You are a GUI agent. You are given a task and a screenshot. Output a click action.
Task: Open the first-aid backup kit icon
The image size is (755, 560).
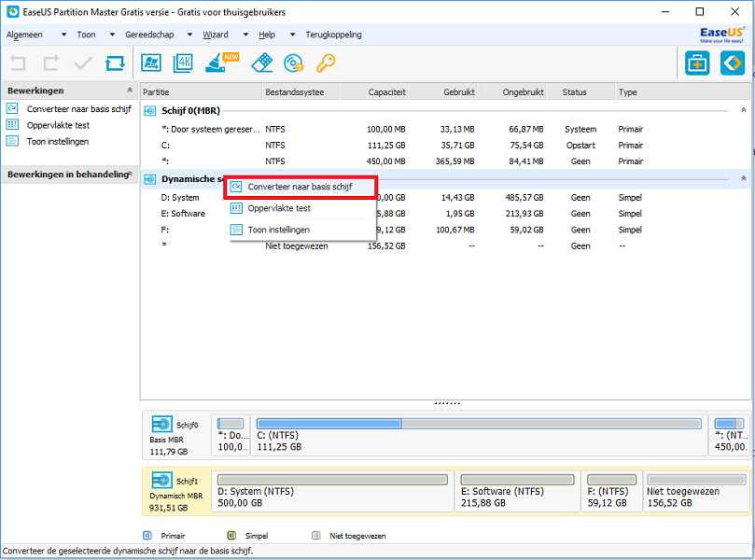click(x=697, y=63)
